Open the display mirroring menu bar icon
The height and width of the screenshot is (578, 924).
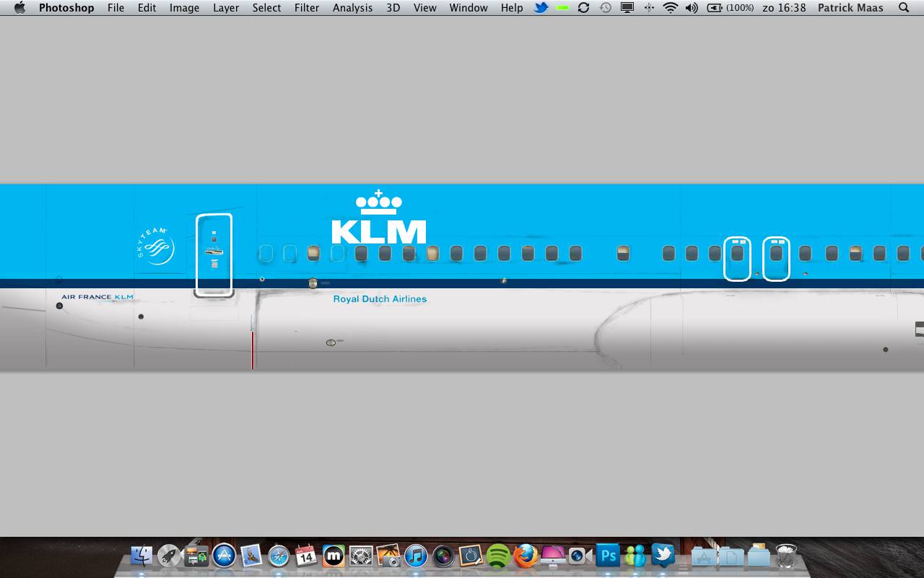(x=627, y=8)
